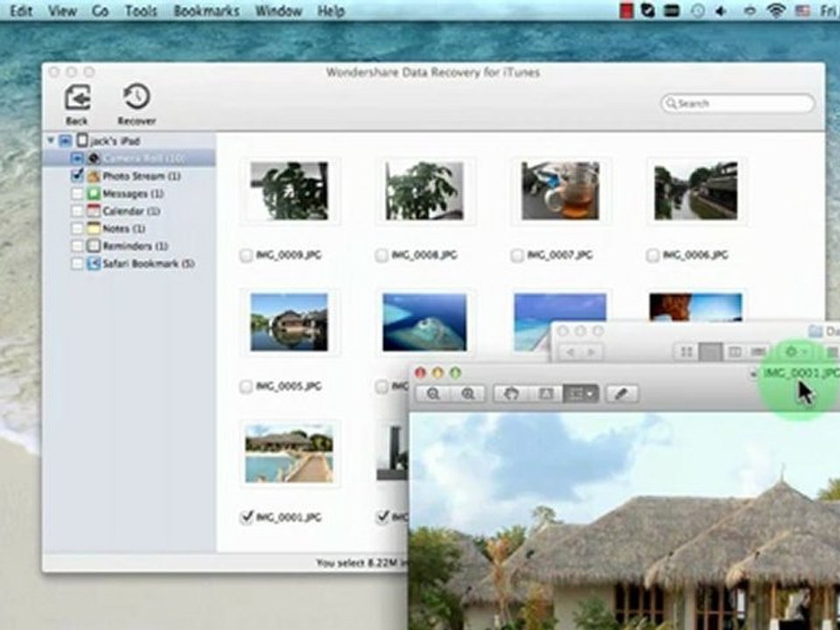Open the Edit menu
Image resolution: width=840 pixels, height=630 pixels.
point(21,10)
